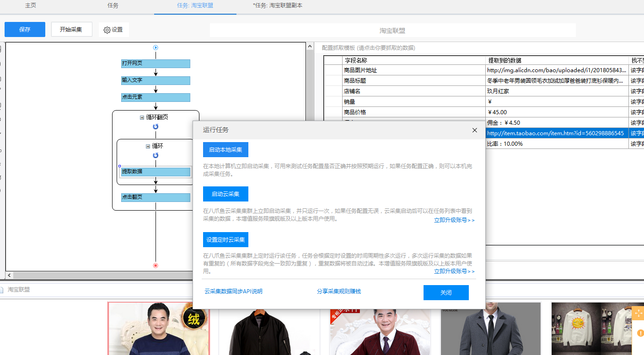Viewport: 644px width, 355px height.
Task: Select the 店铺名 field row
Action: point(413,91)
